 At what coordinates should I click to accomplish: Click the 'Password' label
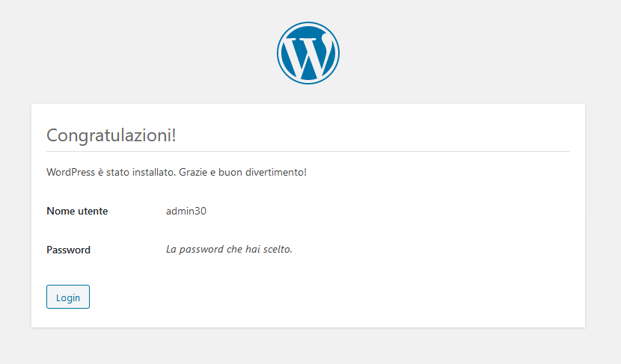(69, 250)
